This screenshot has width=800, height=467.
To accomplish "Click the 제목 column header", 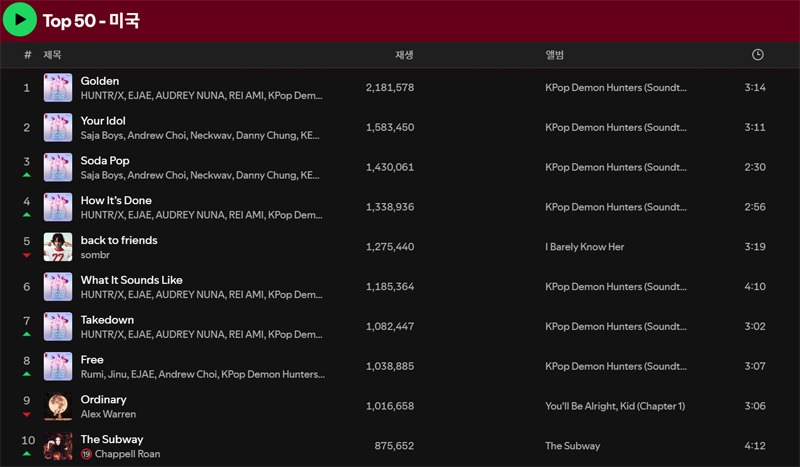I will 52,55.
